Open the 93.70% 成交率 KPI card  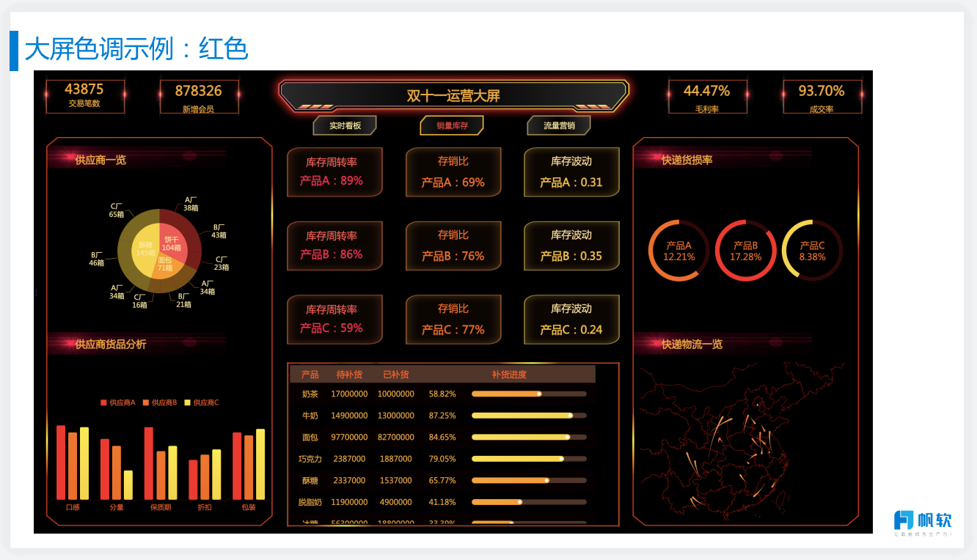pos(822,96)
